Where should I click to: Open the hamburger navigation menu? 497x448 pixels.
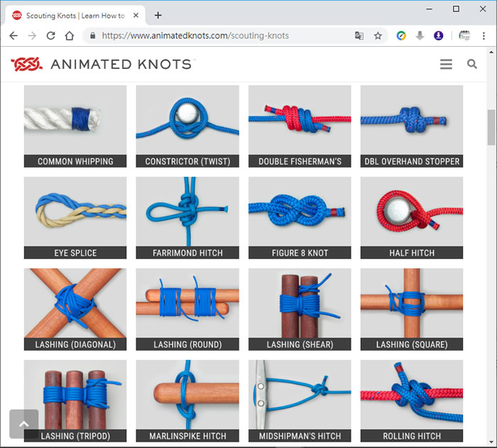point(446,65)
